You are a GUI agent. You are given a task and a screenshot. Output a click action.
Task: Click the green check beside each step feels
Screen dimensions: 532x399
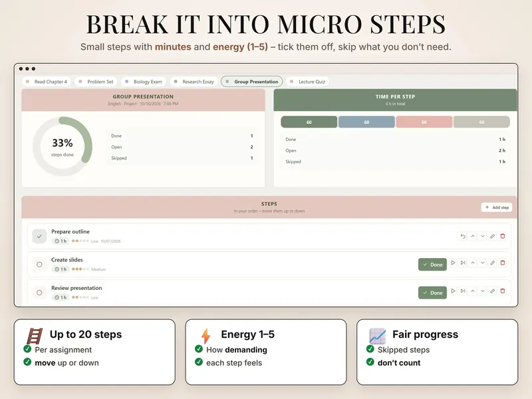[x=199, y=362]
